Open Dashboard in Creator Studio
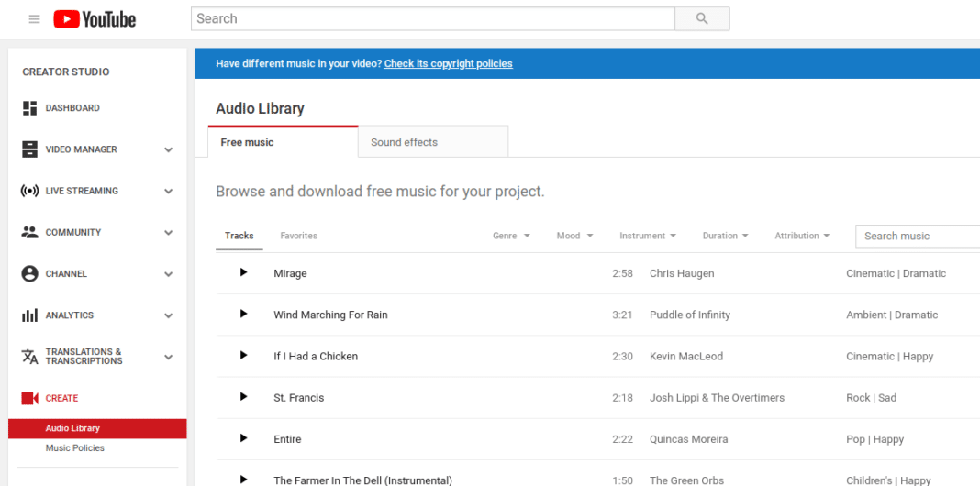 click(72, 108)
